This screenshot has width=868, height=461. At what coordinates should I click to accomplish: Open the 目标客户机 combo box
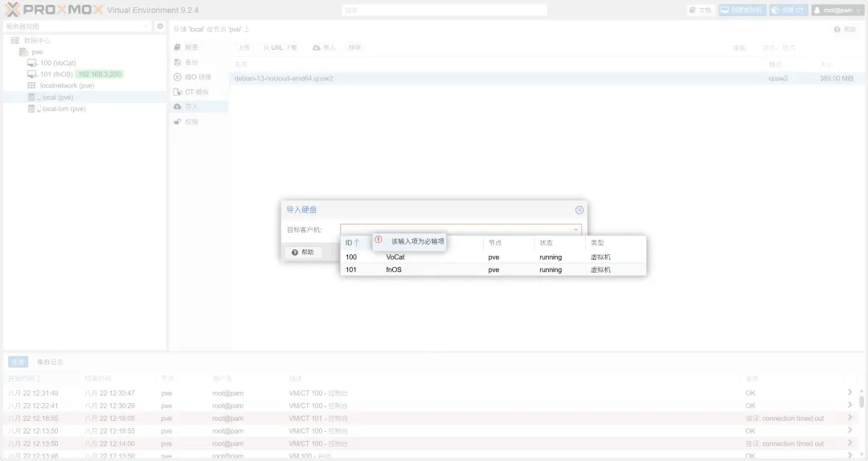coord(461,229)
